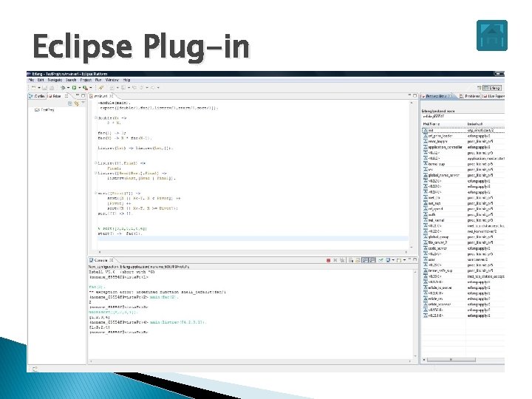532x399 pixels.
Task: Open the Run menu
Action: [98, 80]
